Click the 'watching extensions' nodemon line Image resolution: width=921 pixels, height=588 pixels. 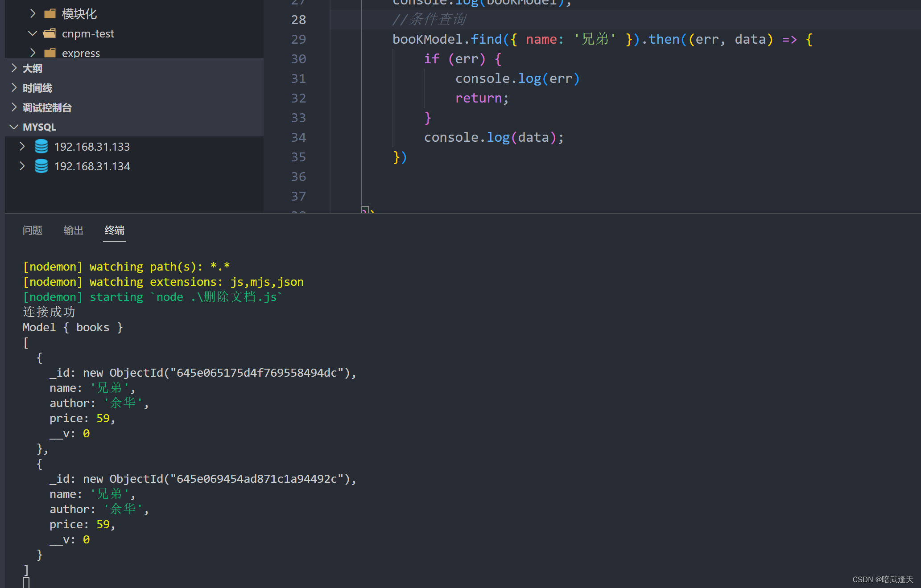[163, 282]
